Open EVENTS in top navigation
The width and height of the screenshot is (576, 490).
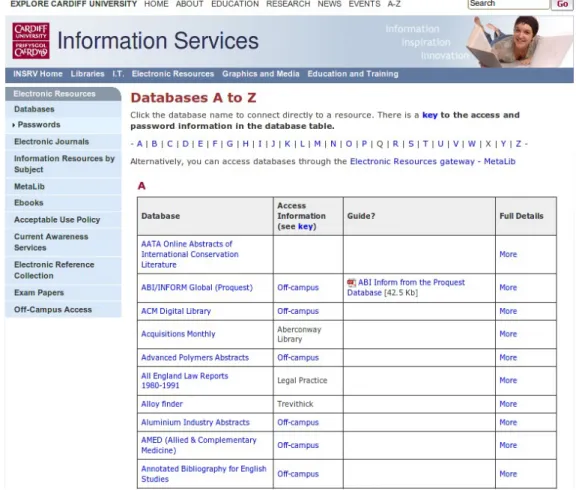(364, 4)
